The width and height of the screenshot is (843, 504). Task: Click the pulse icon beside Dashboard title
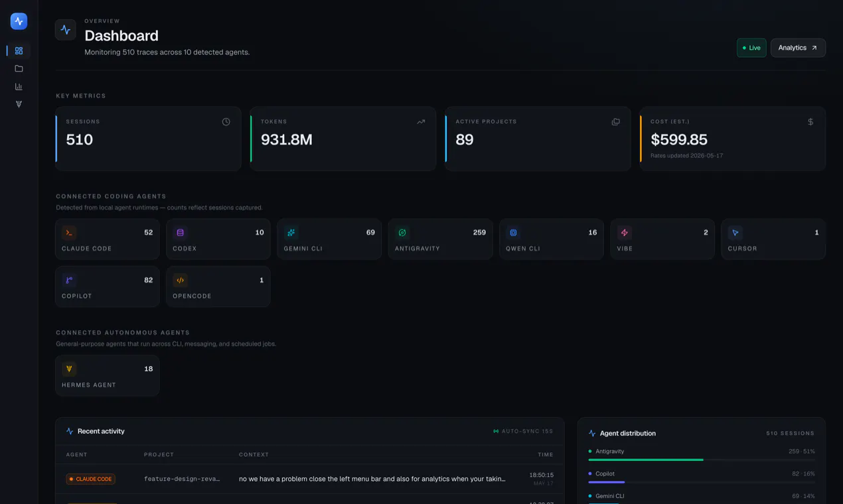coord(66,30)
